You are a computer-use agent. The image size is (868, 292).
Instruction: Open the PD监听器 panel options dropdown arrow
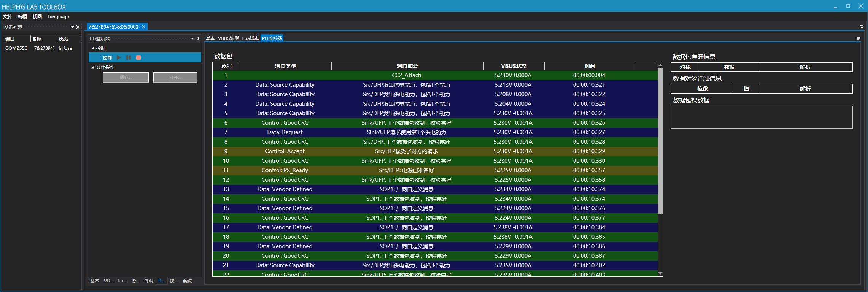[x=192, y=38]
